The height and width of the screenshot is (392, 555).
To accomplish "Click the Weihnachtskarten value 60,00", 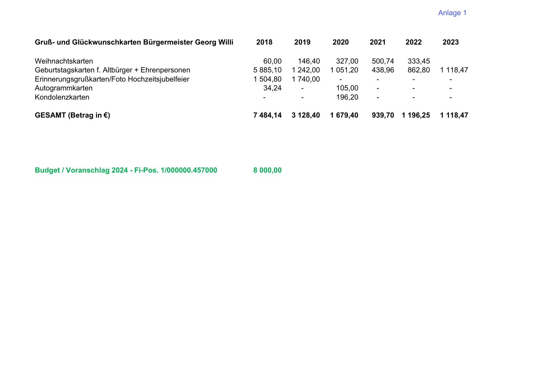I will click(x=272, y=61).
